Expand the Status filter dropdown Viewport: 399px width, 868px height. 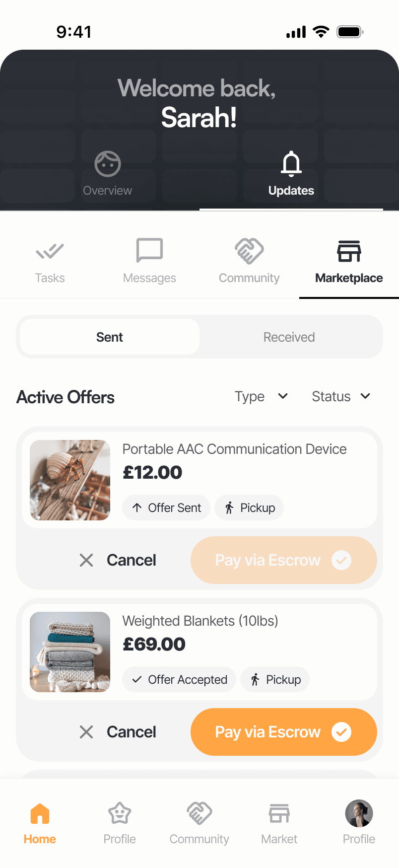pyautogui.click(x=341, y=397)
